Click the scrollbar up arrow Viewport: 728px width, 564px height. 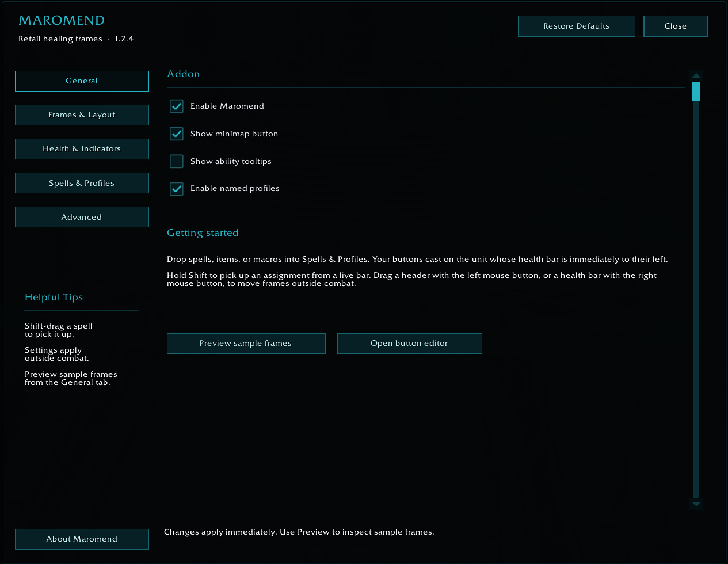pos(696,75)
